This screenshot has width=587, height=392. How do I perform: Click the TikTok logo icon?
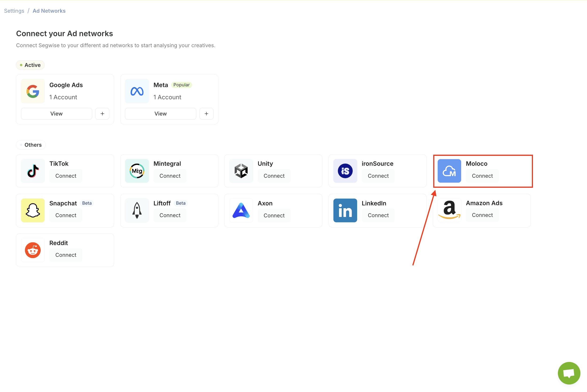tap(33, 171)
